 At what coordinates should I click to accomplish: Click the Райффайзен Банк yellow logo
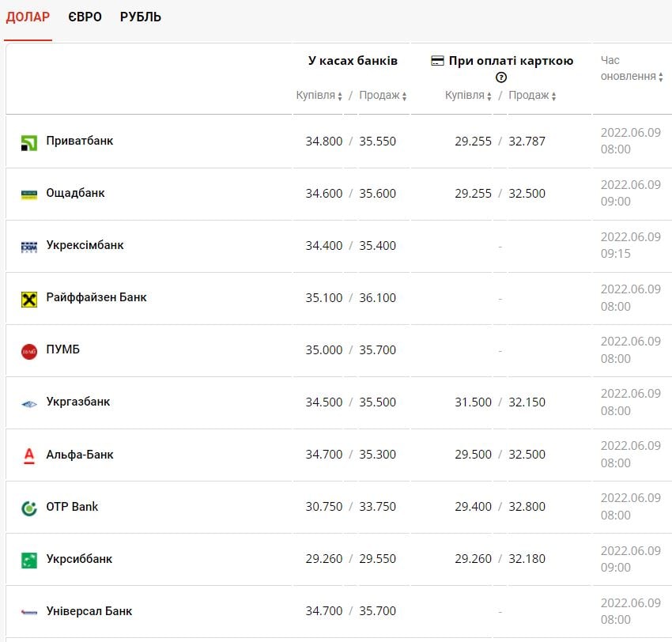[x=29, y=299]
